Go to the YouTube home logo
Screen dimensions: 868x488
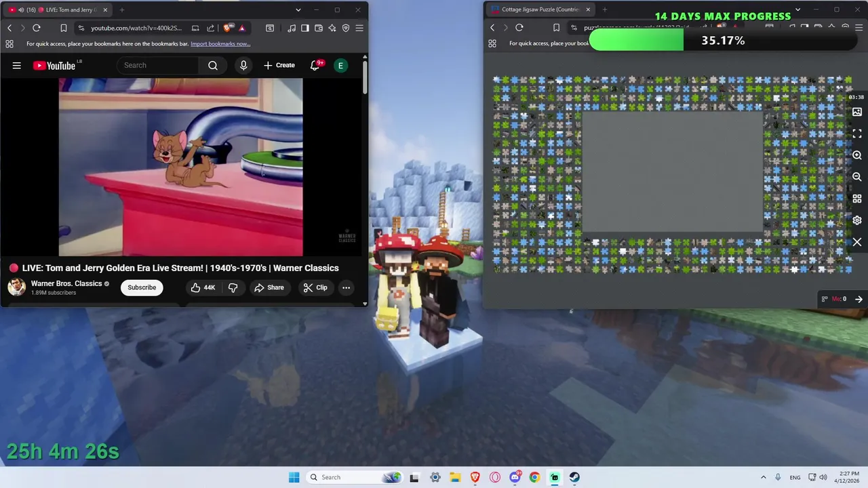(x=54, y=66)
